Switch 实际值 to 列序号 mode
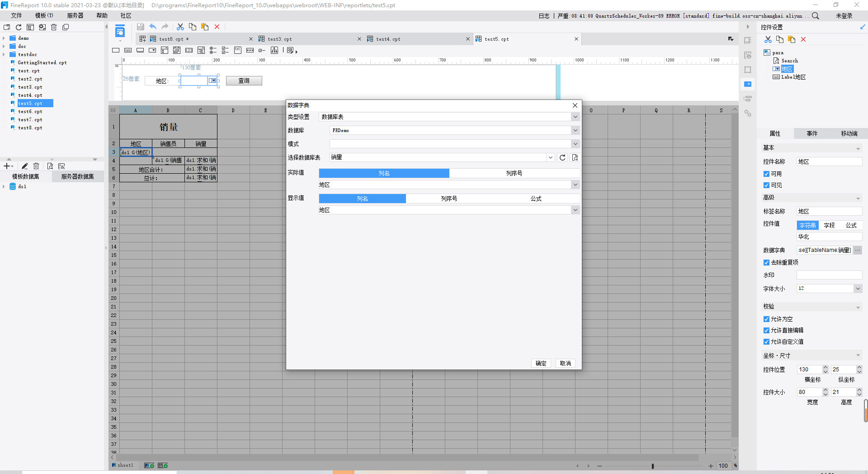 514,173
